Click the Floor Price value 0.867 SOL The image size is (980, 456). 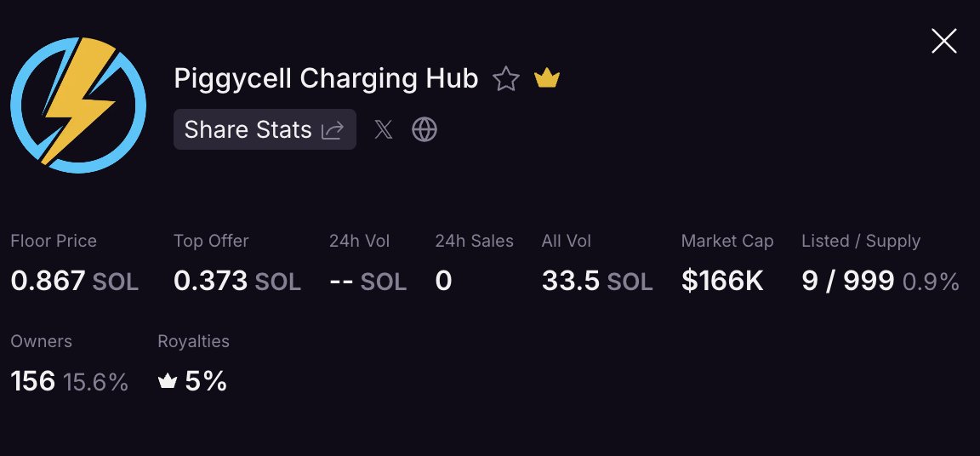[x=74, y=281]
